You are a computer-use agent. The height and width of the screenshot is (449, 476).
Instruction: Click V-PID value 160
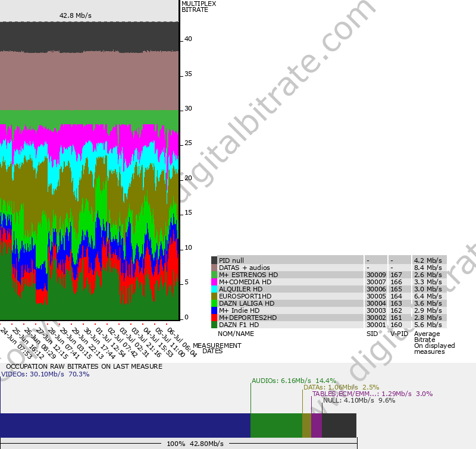(396, 325)
